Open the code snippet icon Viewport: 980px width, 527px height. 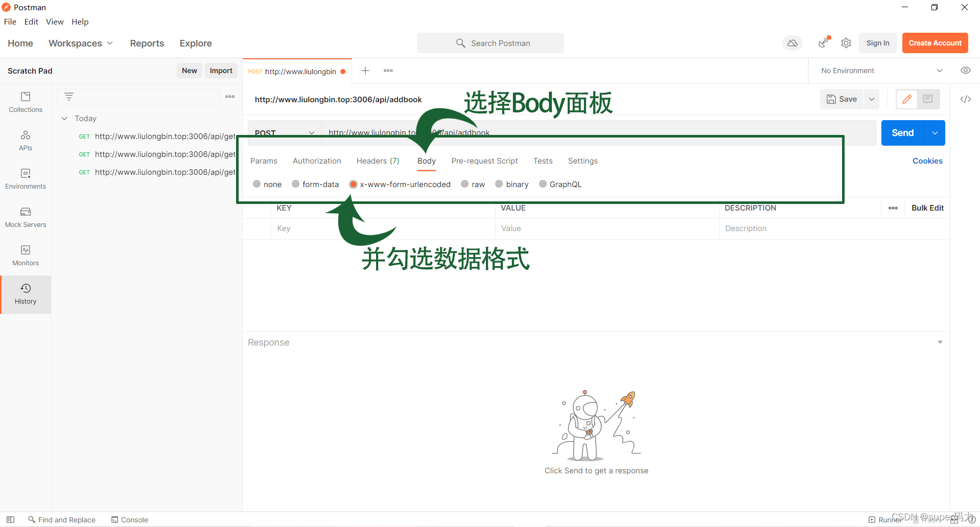tap(966, 99)
